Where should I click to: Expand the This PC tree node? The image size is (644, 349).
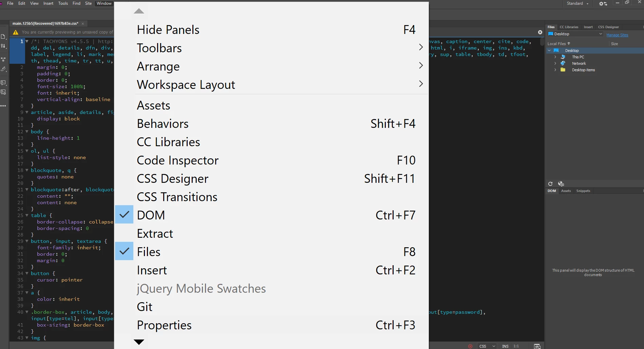[x=555, y=57]
